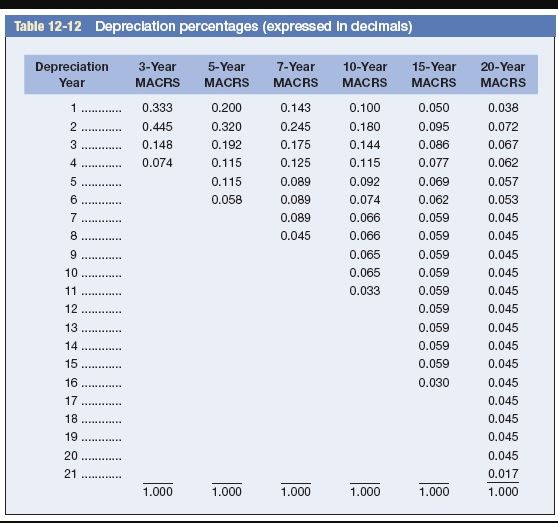Viewport: 558px width, 523px height.
Task: Select the 0.200 value for 5-Year year 1
Action: click(x=226, y=108)
